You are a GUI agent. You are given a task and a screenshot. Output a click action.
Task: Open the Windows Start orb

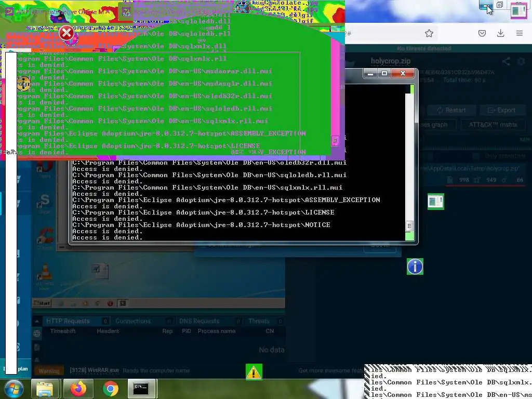tap(14, 389)
